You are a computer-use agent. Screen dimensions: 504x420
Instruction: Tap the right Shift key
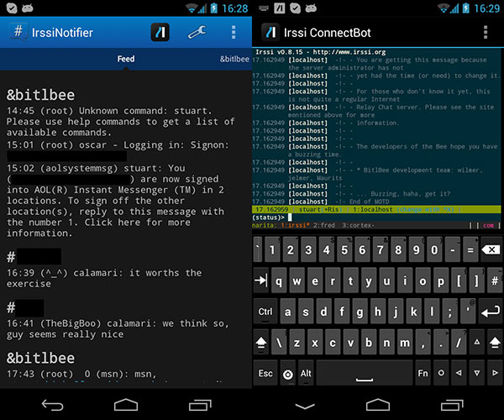click(x=495, y=343)
